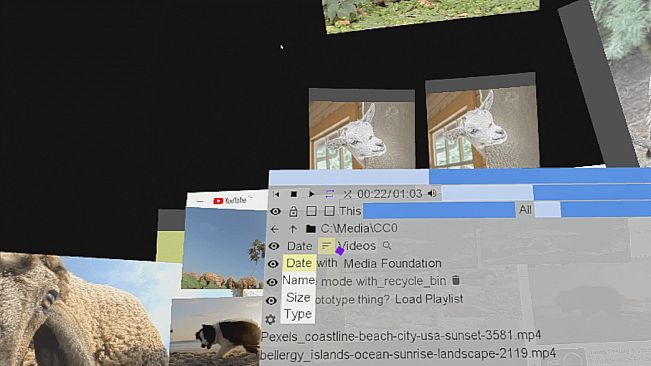Minimize the YouTube window
The height and width of the screenshot is (366, 651).
(200, 202)
